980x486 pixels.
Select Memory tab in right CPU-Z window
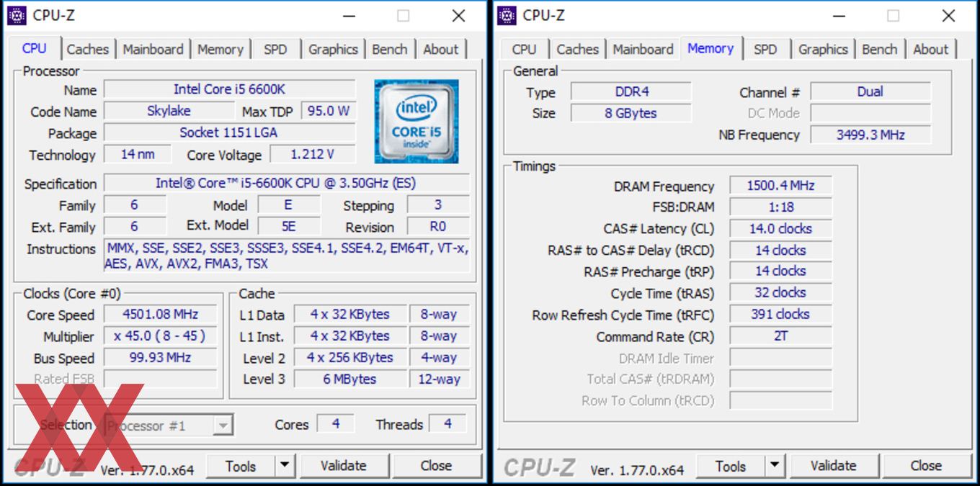710,48
